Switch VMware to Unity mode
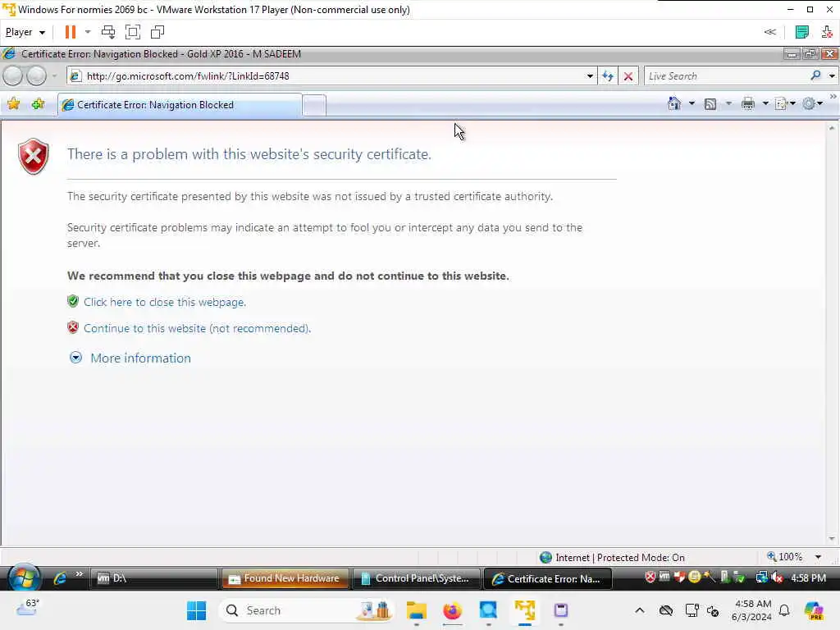Screen dimensions: 840x630 (x=157, y=32)
